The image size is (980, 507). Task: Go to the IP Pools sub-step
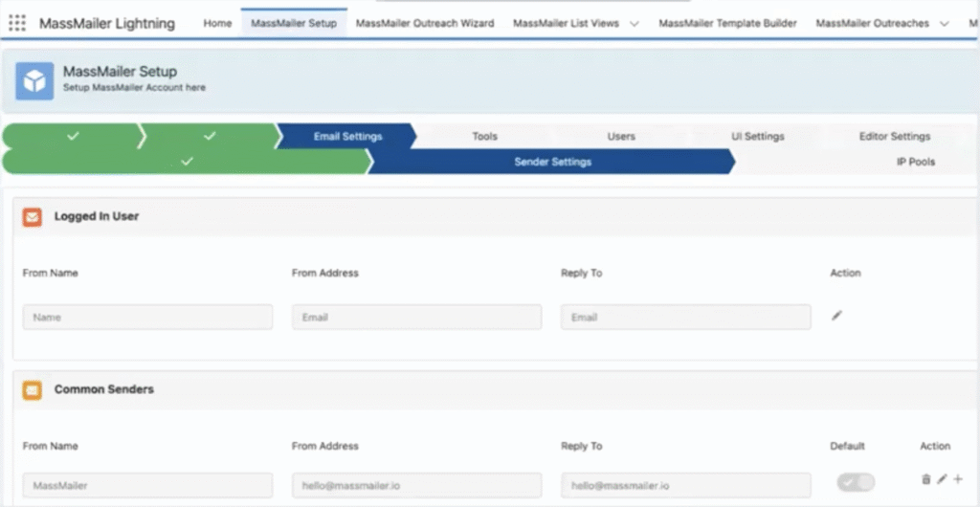click(x=915, y=162)
